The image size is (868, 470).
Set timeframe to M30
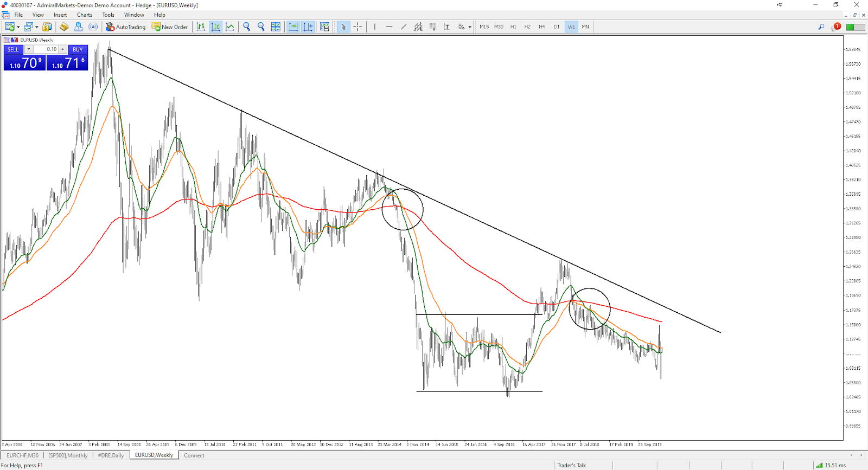tap(499, 27)
